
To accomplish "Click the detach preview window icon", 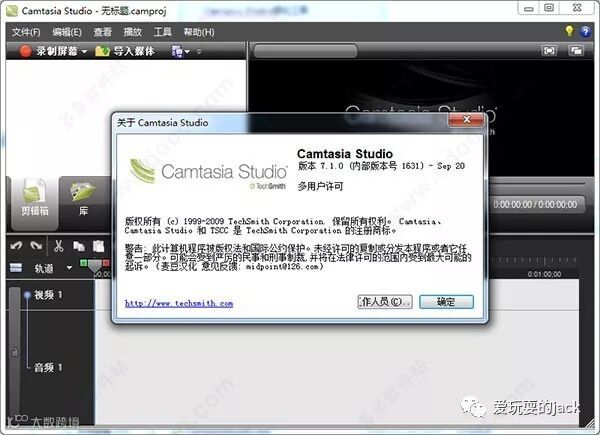I will tap(576, 51).
